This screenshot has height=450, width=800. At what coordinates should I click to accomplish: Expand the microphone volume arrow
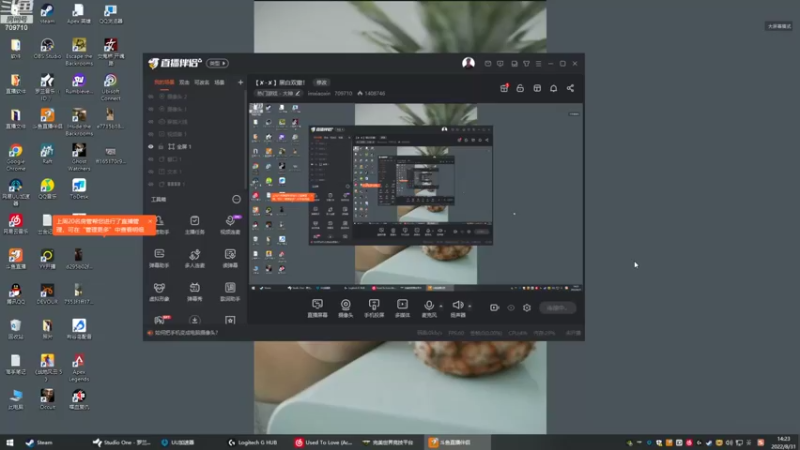(441, 306)
